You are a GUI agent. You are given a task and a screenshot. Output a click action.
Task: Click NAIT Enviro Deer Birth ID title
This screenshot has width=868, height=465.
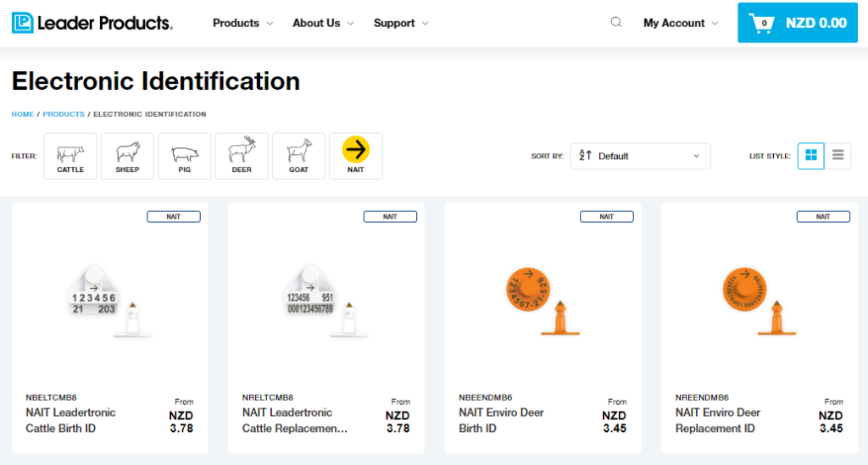point(502,420)
